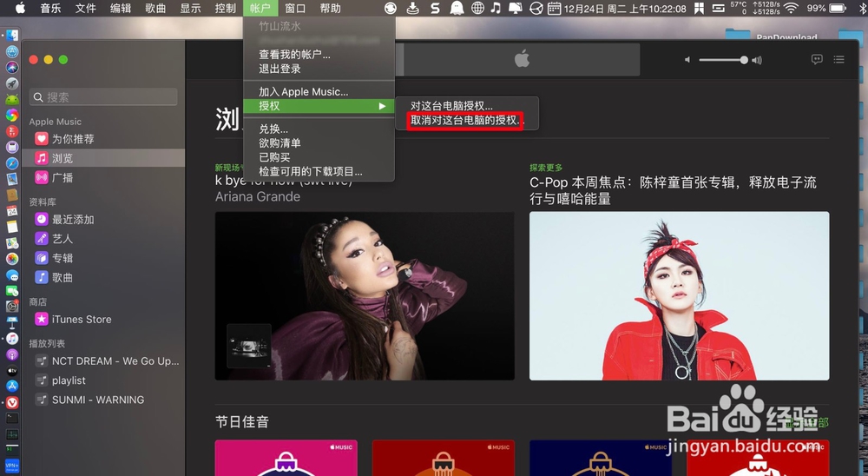The image size is (868, 476).
Task: Open the 窗口 menu
Action: pyautogui.click(x=295, y=9)
